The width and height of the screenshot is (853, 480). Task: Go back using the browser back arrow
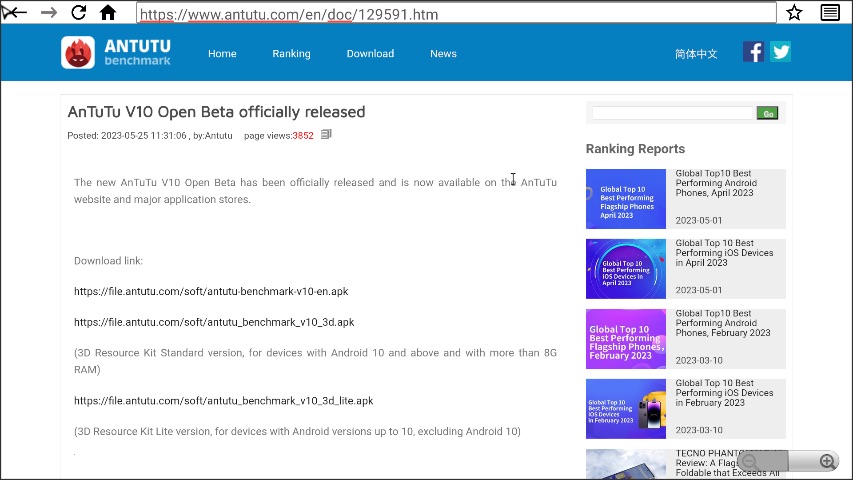[14, 12]
